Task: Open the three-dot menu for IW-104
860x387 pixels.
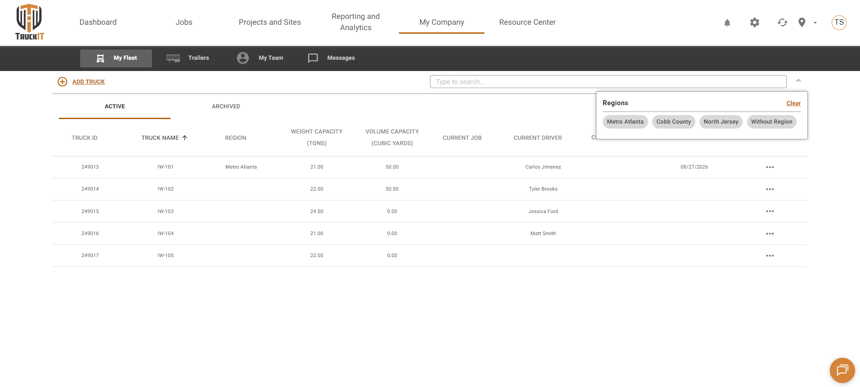Action: pos(770,234)
